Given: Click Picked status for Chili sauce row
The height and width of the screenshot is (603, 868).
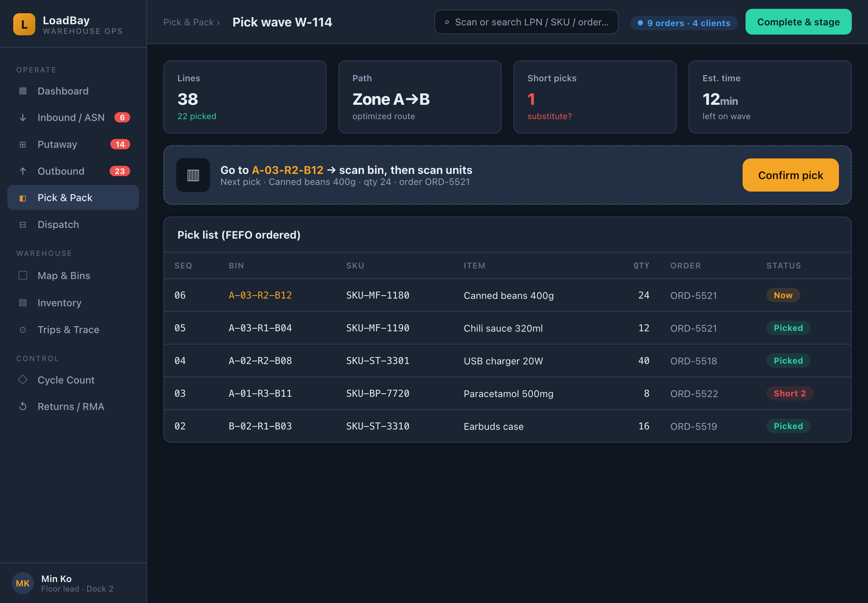Looking at the screenshot, I should click(788, 328).
